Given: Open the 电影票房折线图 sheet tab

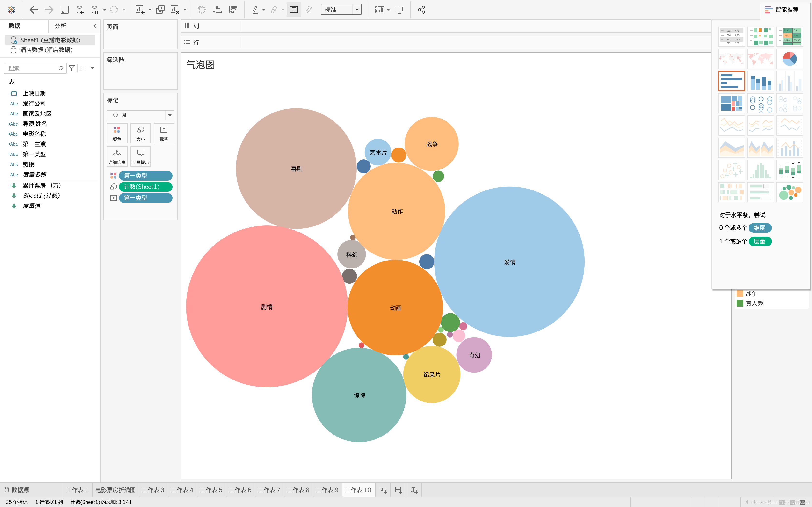Looking at the screenshot, I should point(116,490).
